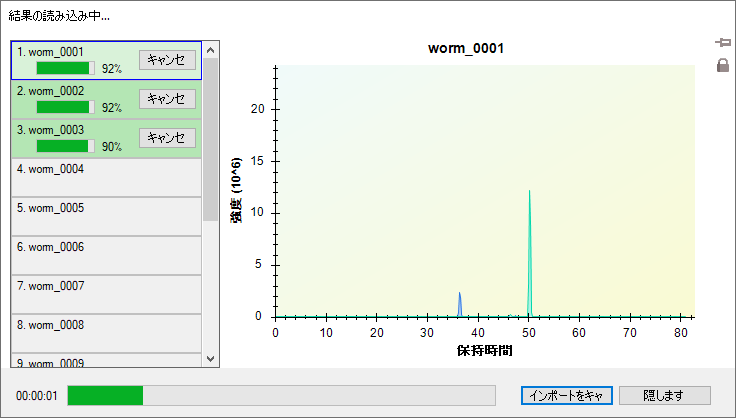Image resolution: width=736 pixels, height=418 pixels.
Task: Select the worm_0005 list row
Action: click(107, 216)
